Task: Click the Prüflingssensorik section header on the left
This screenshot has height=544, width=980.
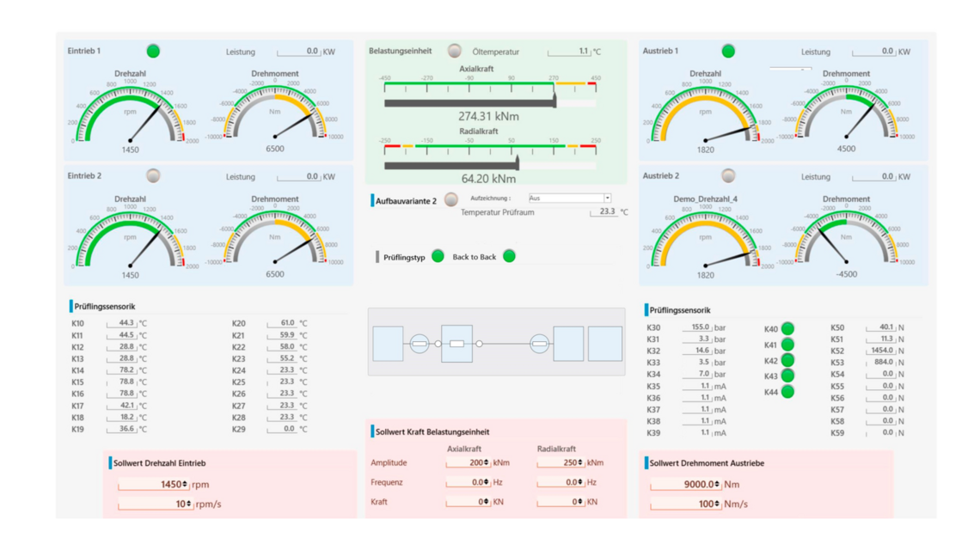Action: pyautogui.click(x=103, y=307)
